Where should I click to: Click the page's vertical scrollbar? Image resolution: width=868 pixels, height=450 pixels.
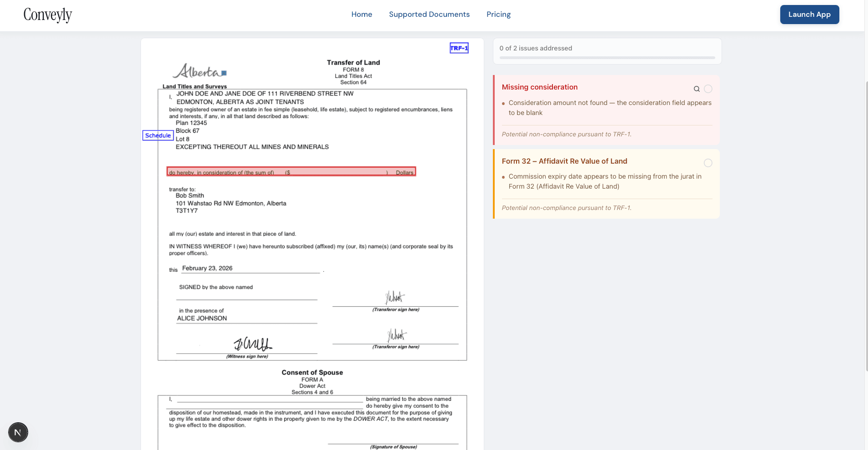[x=866, y=227]
